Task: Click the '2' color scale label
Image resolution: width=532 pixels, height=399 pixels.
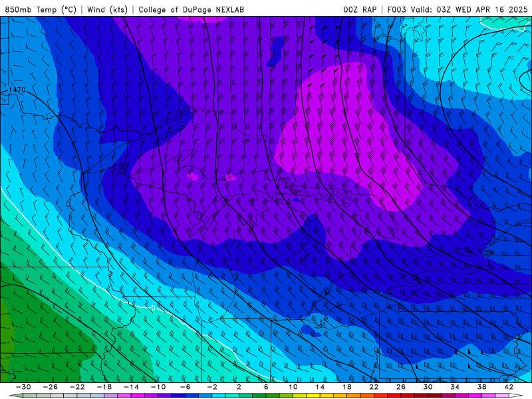Action: (x=239, y=387)
